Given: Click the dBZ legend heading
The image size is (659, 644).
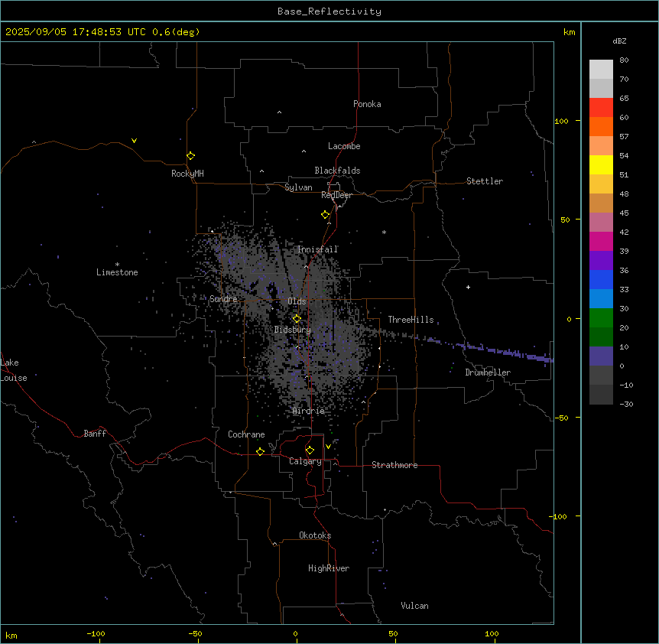Looking at the screenshot, I should pyautogui.click(x=619, y=41).
